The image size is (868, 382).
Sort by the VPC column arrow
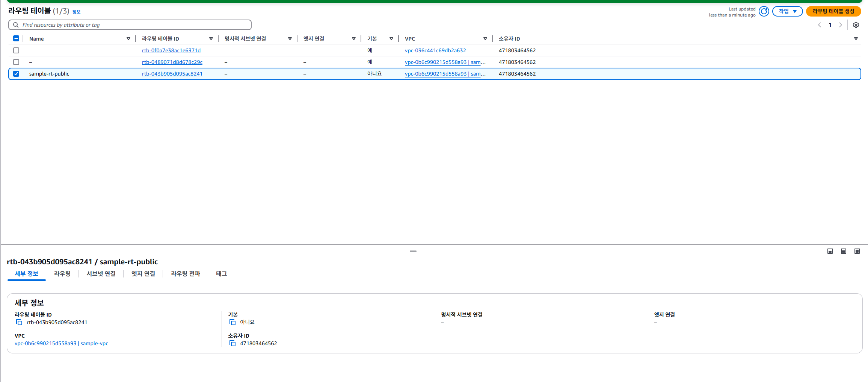485,39
